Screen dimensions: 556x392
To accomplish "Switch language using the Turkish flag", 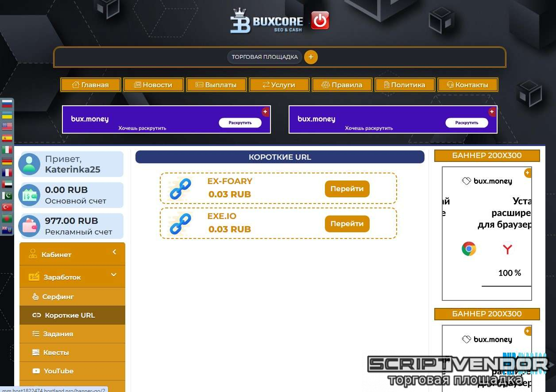I will [x=7, y=207].
